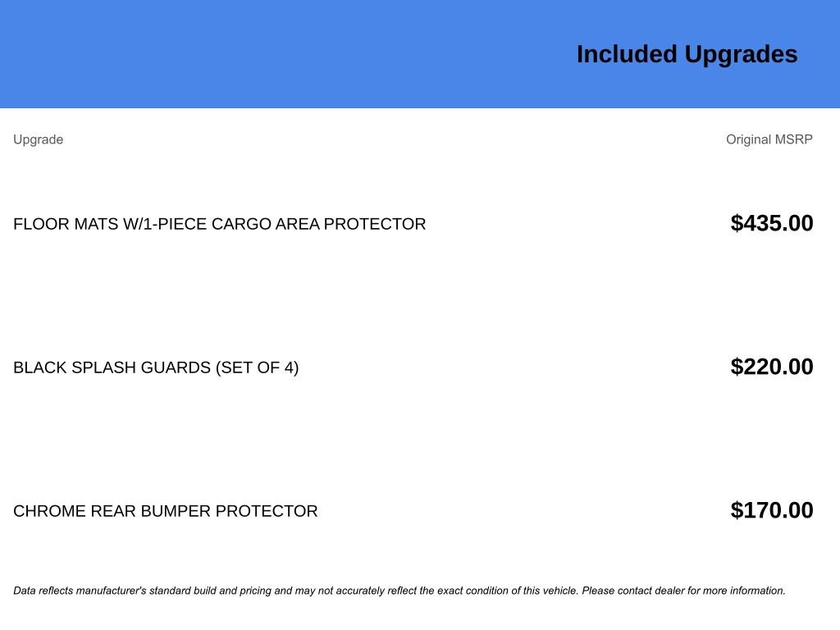This screenshot has width=840, height=630.
Task: Click the Included Upgrades heading
Action: [687, 54]
